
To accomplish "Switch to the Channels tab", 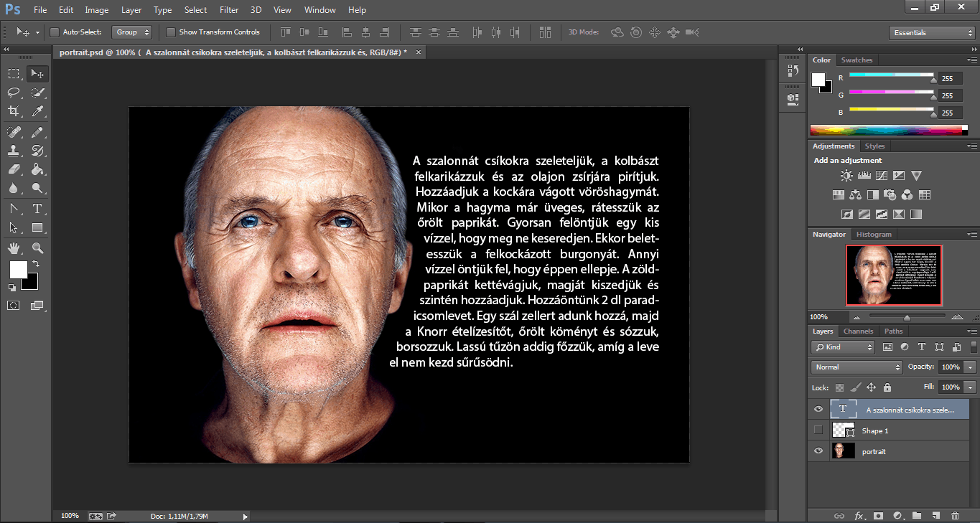I will 858,331.
